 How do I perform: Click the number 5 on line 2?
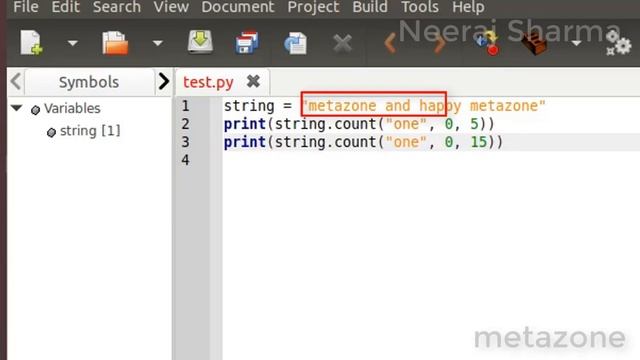coord(474,124)
